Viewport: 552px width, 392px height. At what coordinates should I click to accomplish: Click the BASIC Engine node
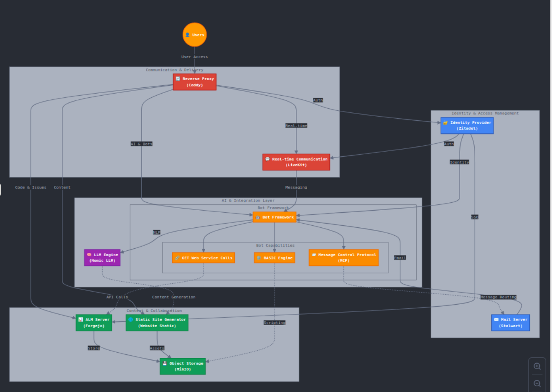(x=275, y=258)
